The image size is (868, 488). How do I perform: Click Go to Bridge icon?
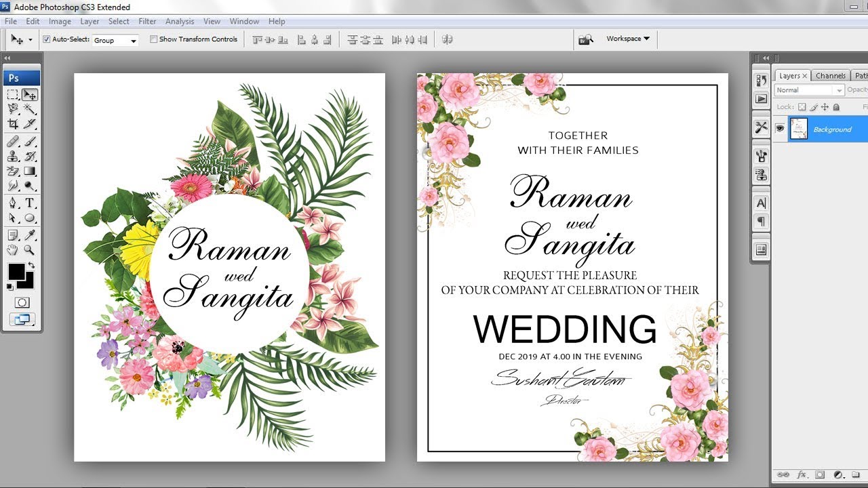(x=586, y=39)
